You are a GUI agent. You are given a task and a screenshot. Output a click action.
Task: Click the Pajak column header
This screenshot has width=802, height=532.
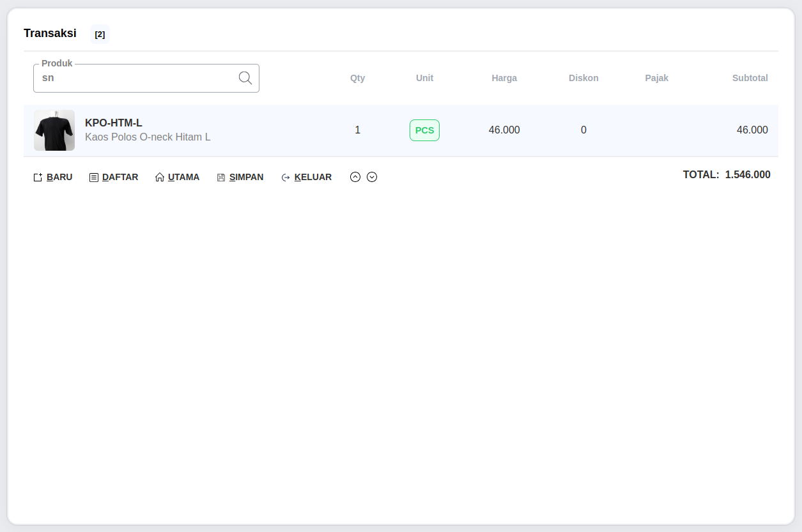656,78
